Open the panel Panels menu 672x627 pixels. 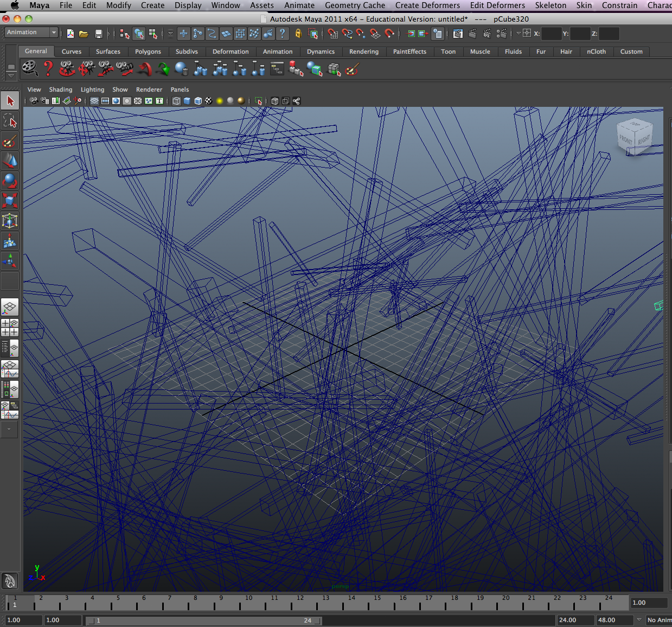[x=180, y=89]
